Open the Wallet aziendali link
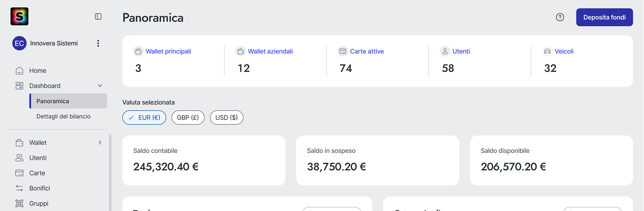 (270, 51)
